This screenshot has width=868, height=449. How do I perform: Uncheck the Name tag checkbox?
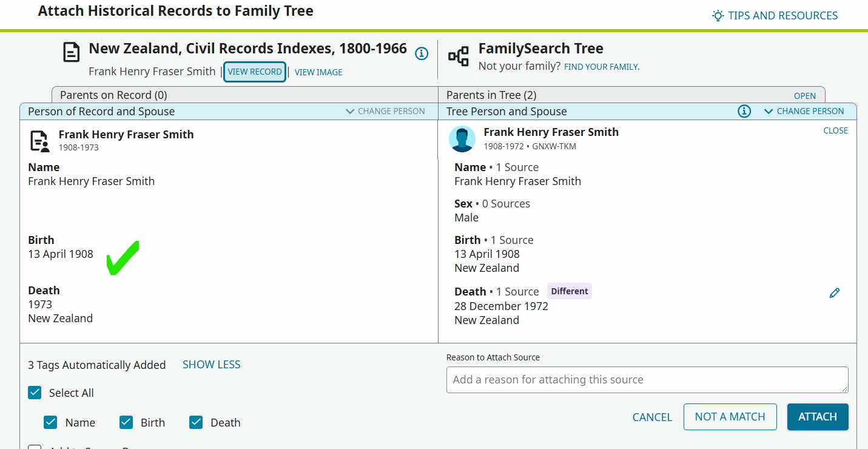[50, 422]
